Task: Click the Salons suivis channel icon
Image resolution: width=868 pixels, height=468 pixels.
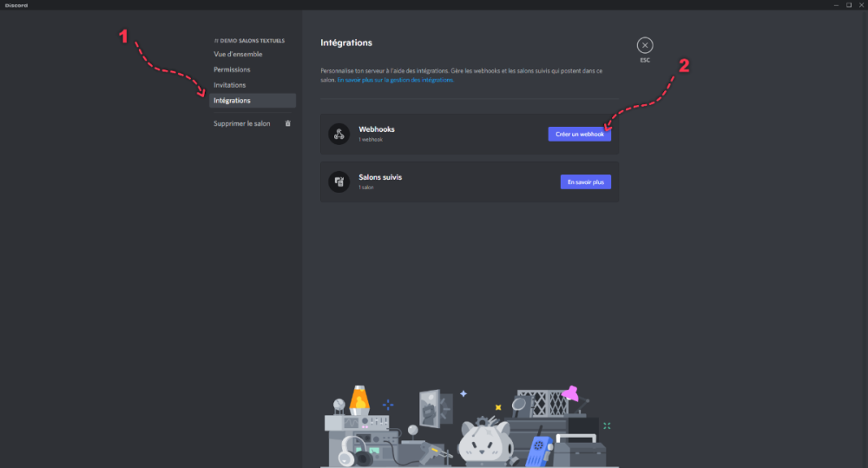Action: coord(339,181)
